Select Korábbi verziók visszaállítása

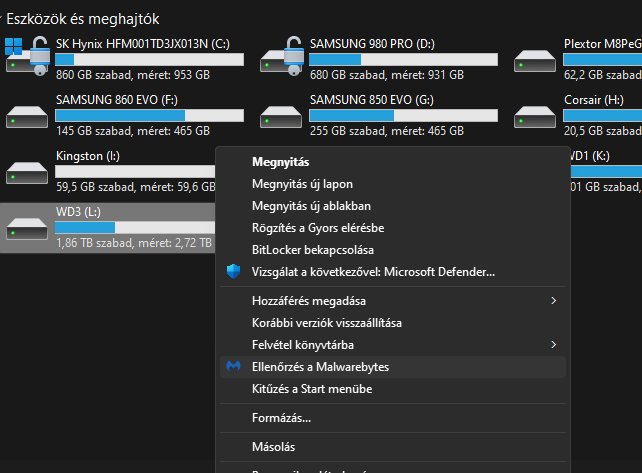coord(393,323)
